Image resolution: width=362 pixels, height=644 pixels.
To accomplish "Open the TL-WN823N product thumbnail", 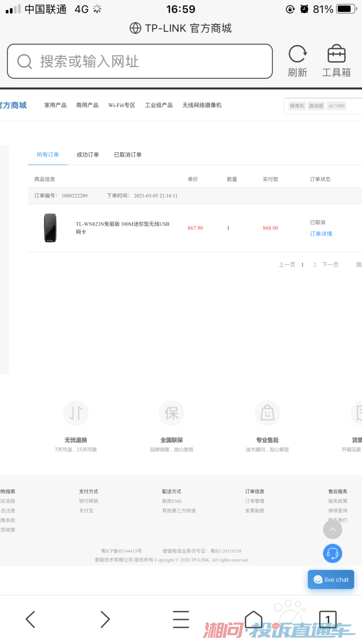I will pyautogui.click(x=50, y=228).
